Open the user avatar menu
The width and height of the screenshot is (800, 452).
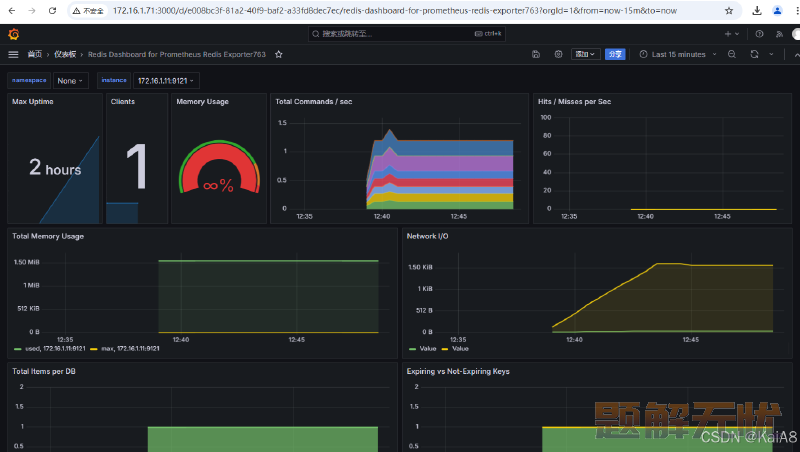click(796, 34)
